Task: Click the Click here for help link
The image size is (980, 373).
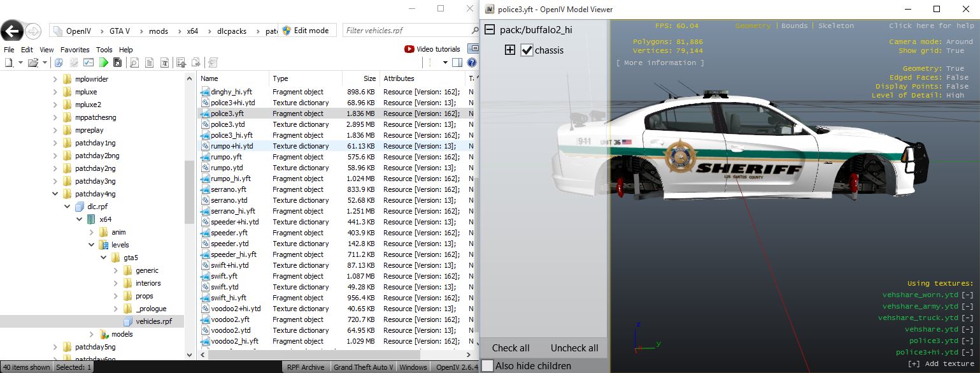Action: 931,26
